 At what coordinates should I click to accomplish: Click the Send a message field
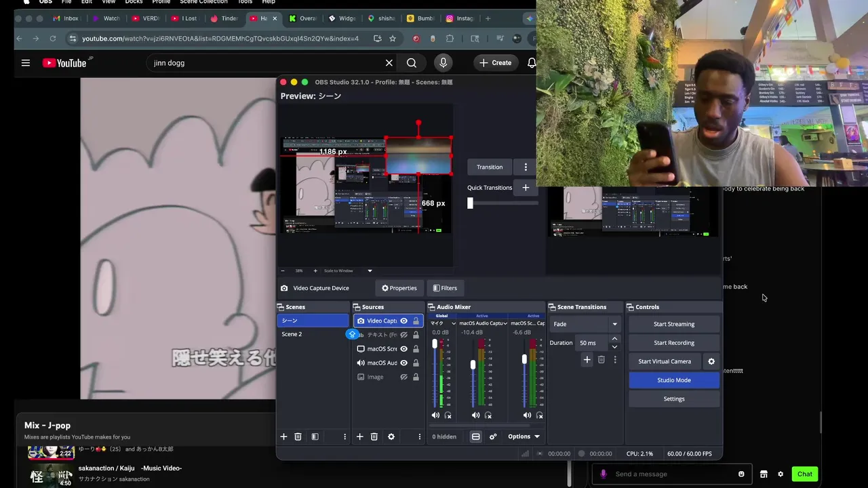(x=673, y=474)
